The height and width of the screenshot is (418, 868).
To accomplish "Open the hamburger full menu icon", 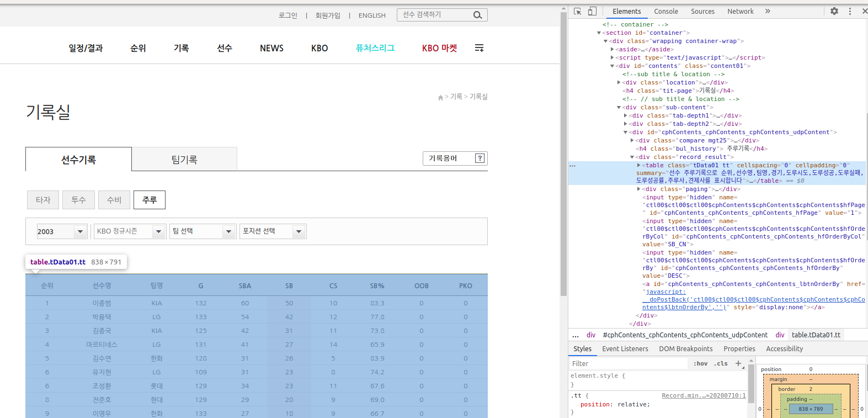I will point(479,48).
